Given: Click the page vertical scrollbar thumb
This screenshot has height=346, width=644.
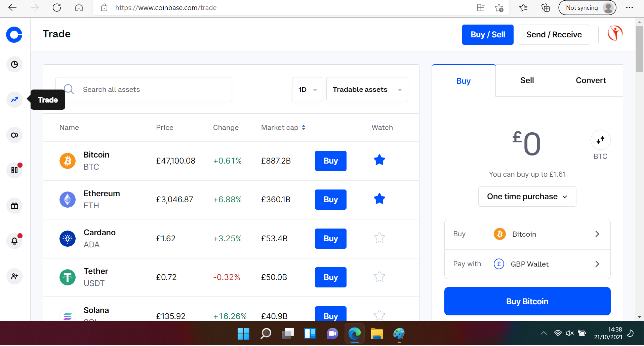Looking at the screenshot, I should pos(639,49).
